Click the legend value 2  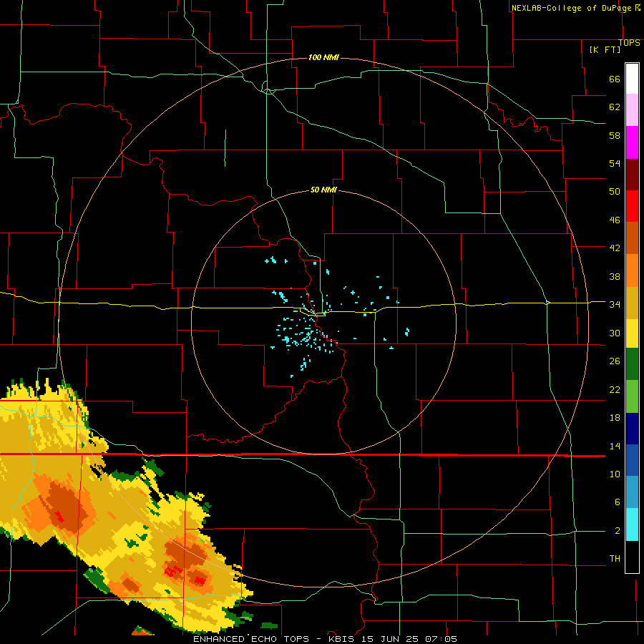(x=617, y=531)
